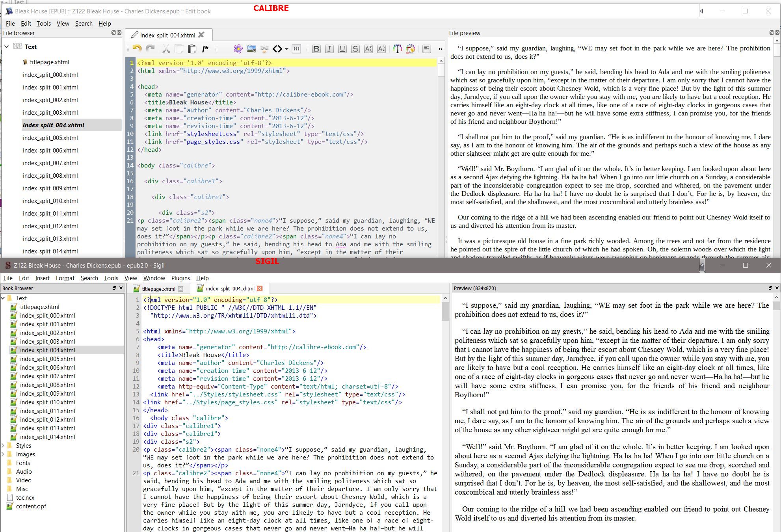Open the insert tag dropdown arrow
781x532 pixels.
point(286,49)
